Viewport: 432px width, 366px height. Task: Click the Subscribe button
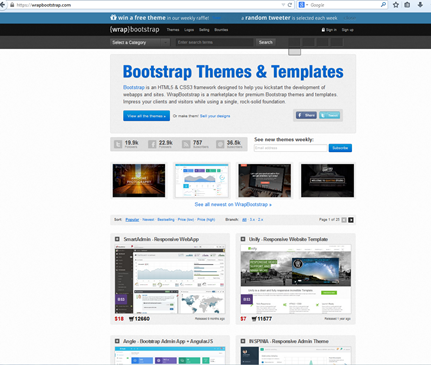tap(340, 148)
